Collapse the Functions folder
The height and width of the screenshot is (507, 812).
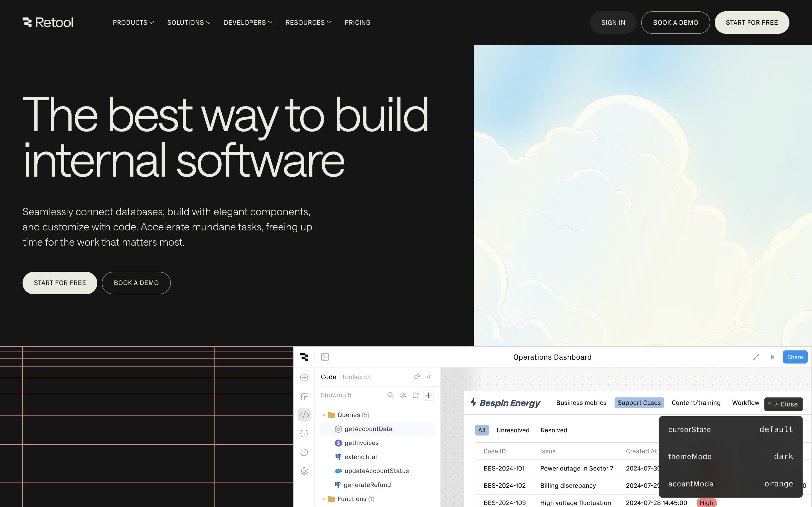click(324, 499)
